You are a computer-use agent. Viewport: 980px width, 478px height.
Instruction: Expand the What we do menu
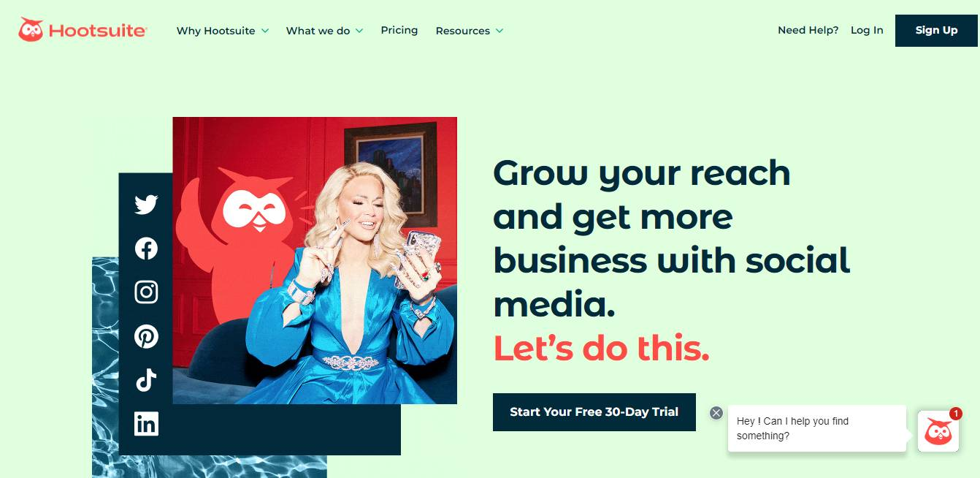pyautogui.click(x=324, y=31)
